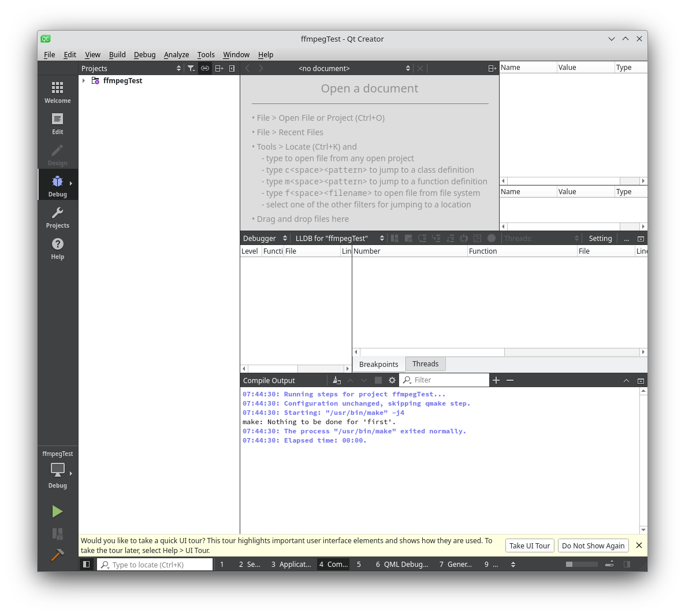Viewport: 685px width, 616px height.
Task: Expand Debug mode side arrow
Action: tap(71, 183)
